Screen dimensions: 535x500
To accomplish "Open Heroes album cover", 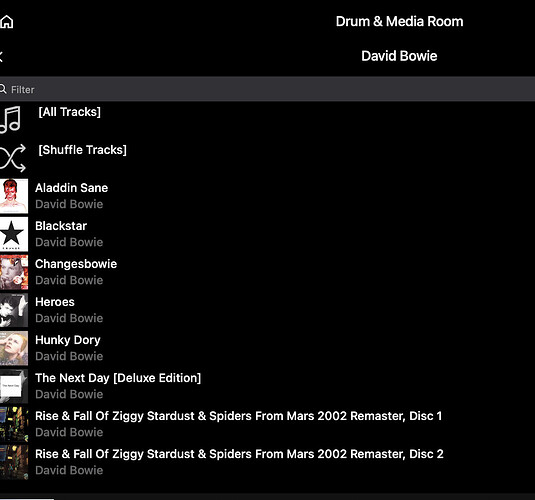I will (14, 310).
